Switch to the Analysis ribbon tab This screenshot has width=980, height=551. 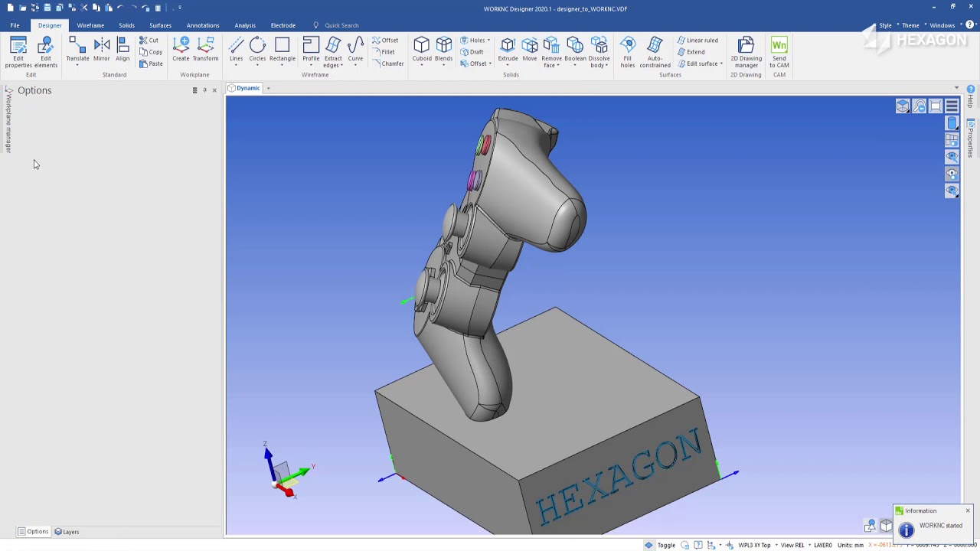tap(245, 25)
